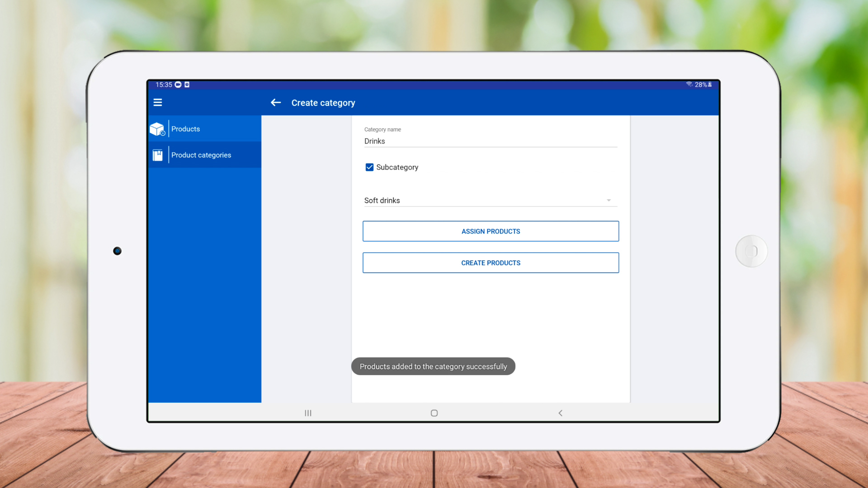The height and width of the screenshot is (488, 868).
Task: Select Products in the sidebar
Action: point(185,129)
